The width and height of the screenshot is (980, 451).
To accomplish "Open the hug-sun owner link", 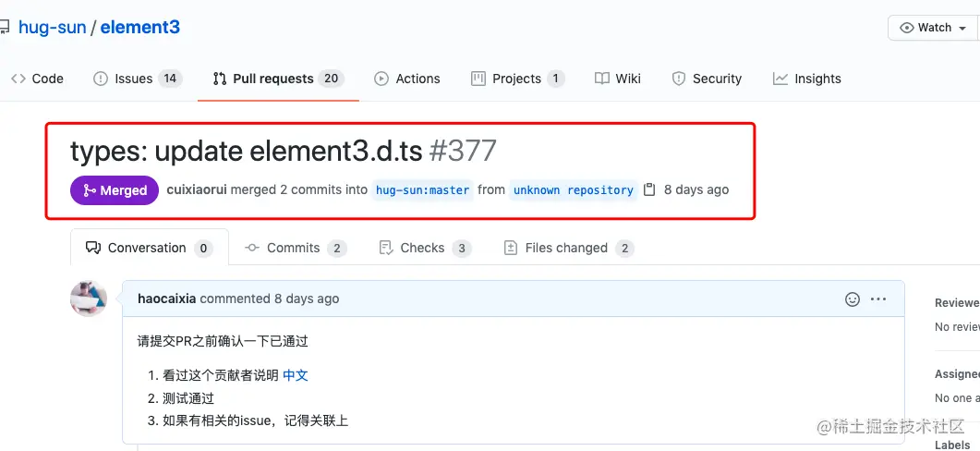I will pos(52,28).
